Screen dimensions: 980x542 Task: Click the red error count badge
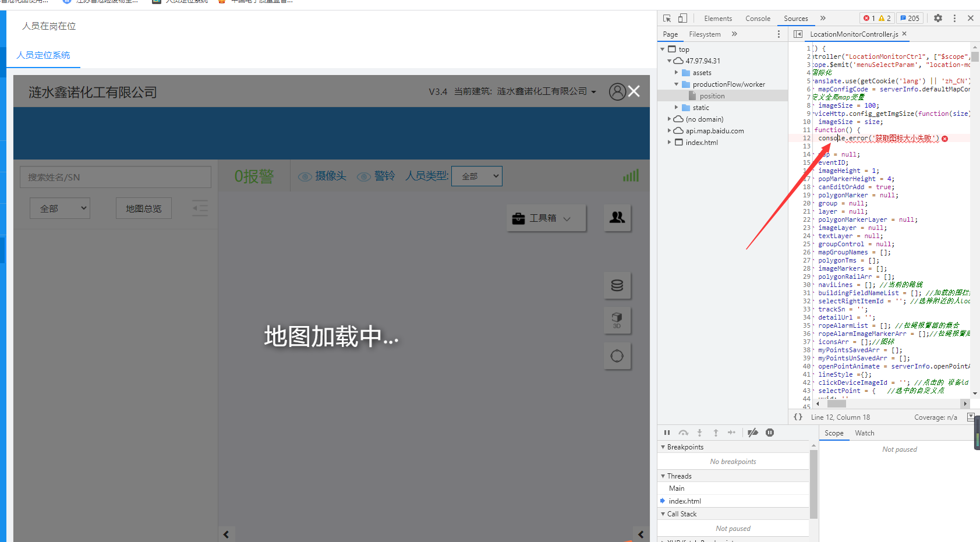(x=869, y=18)
